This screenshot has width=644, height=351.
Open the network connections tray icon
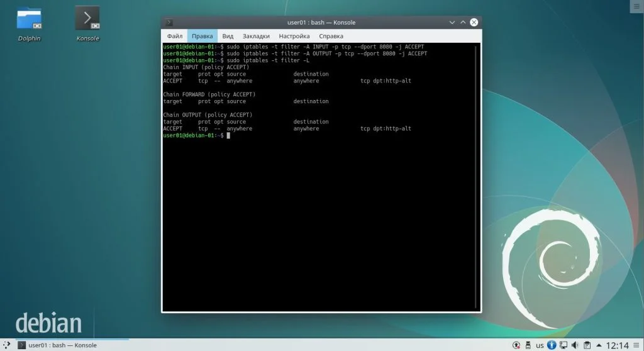click(563, 345)
